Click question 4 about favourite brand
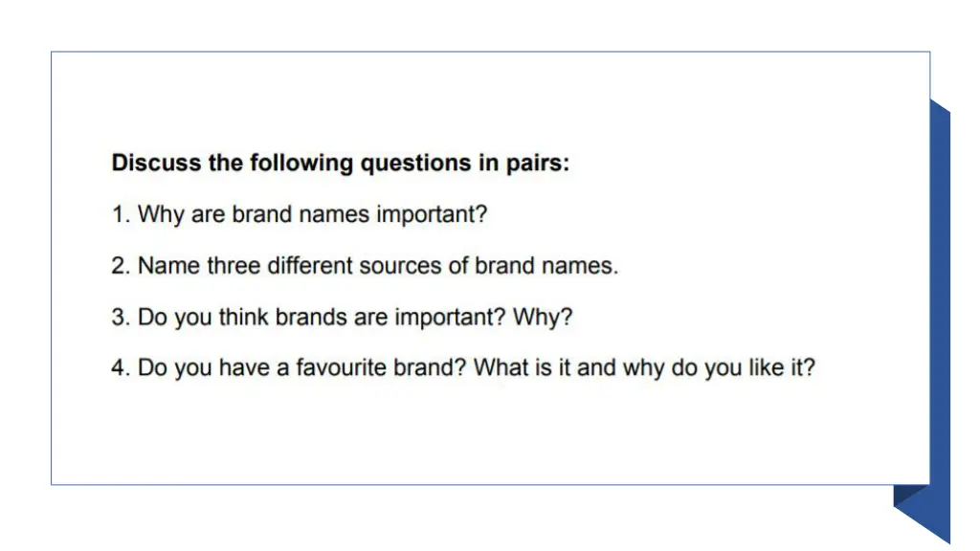This screenshot has width=980, height=551. tap(463, 368)
